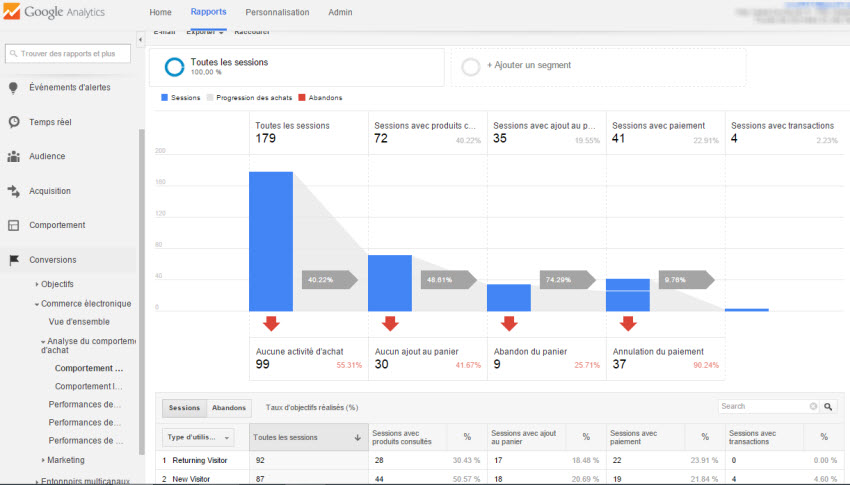850x485 pixels.
Task: Click red abandon arrow for Aucun ajout au panier
Action: [x=390, y=324]
